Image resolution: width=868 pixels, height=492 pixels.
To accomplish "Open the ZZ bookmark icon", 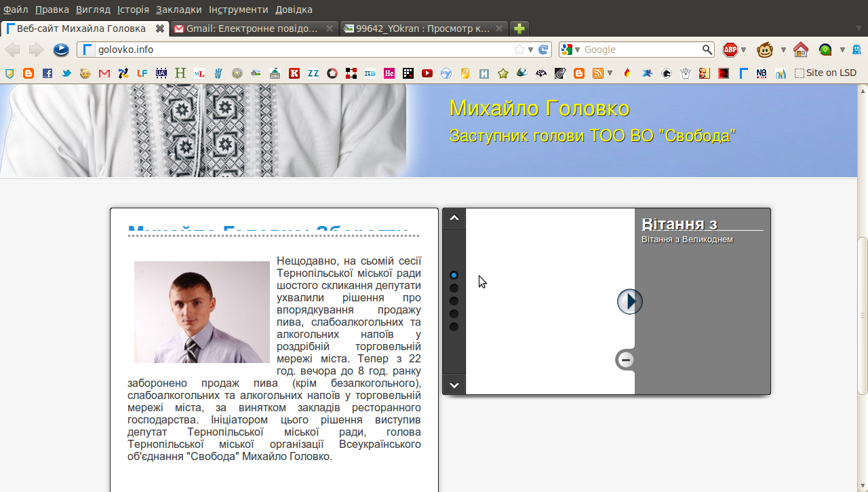I will click(313, 73).
